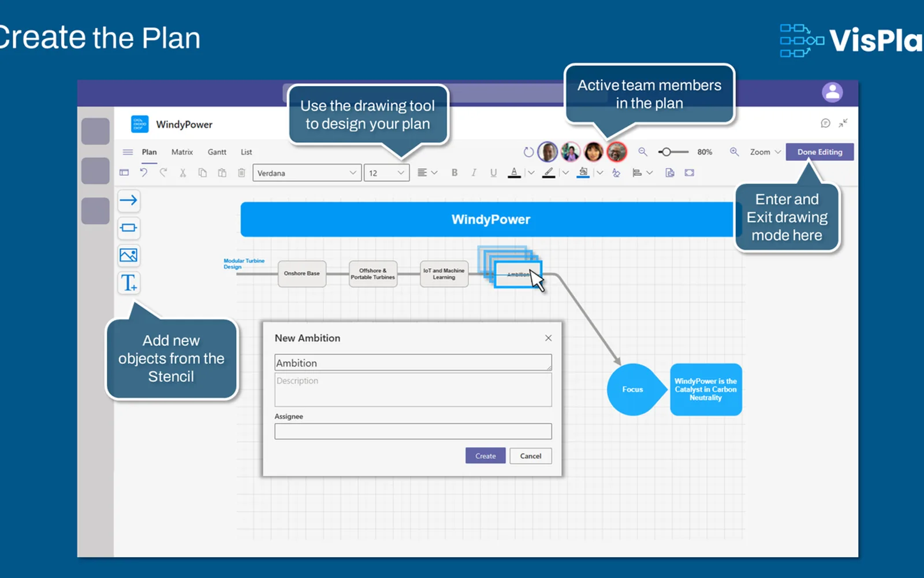Expand the fill color dropdown arrow
This screenshot has width=924, height=578.
coord(599,172)
